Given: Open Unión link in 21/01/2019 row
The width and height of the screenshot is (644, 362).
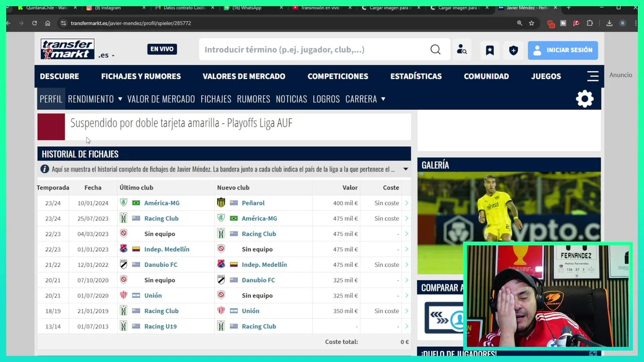Looking at the screenshot, I should point(251,311).
